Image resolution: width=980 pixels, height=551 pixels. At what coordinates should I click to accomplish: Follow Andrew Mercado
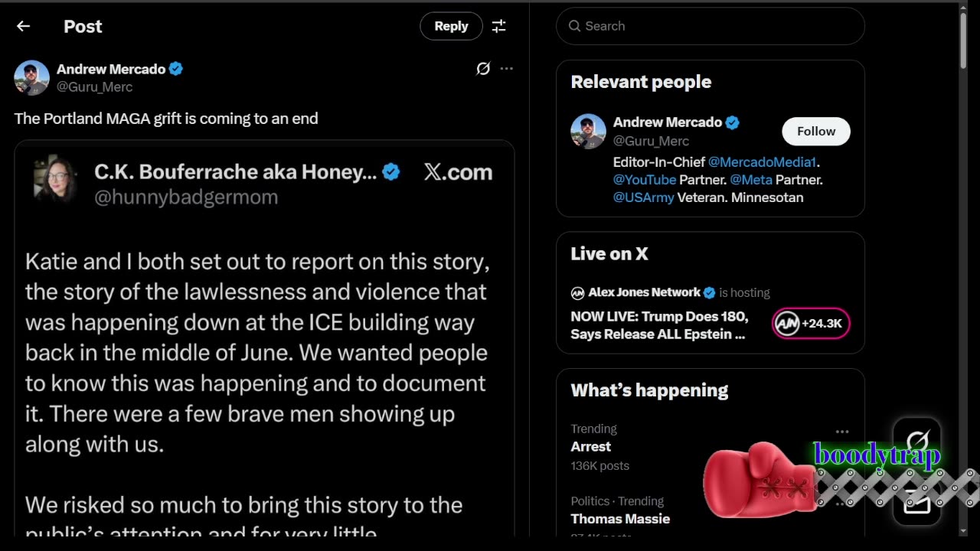(815, 132)
